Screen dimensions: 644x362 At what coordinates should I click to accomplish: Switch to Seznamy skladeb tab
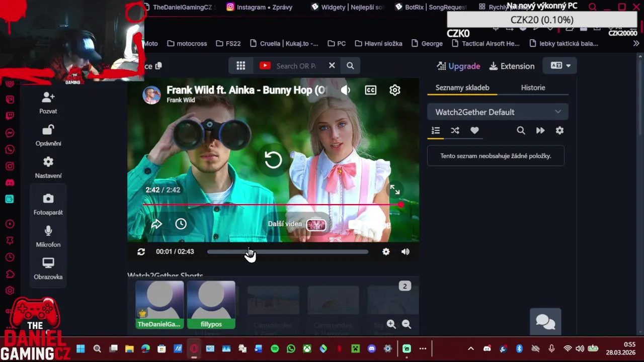(462, 87)
